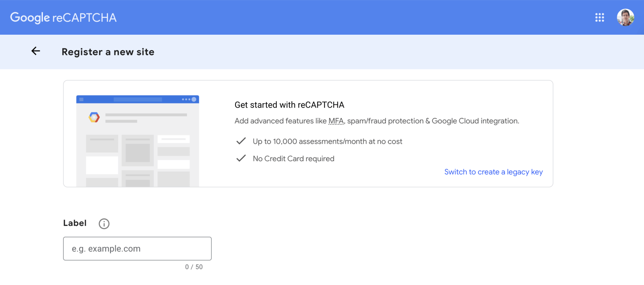
Task: Click the Google reCAPTCHA logo
Action: point(63,18)
